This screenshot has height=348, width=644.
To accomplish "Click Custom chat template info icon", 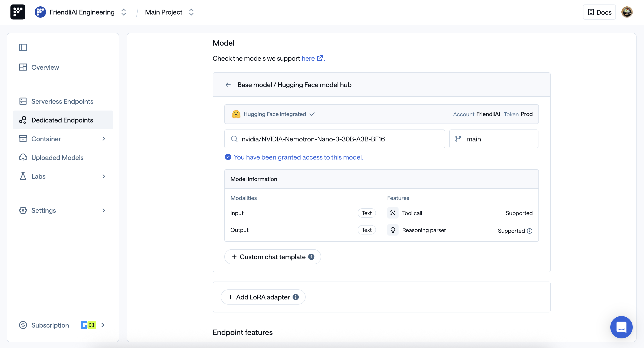I will tap(311, 257).
